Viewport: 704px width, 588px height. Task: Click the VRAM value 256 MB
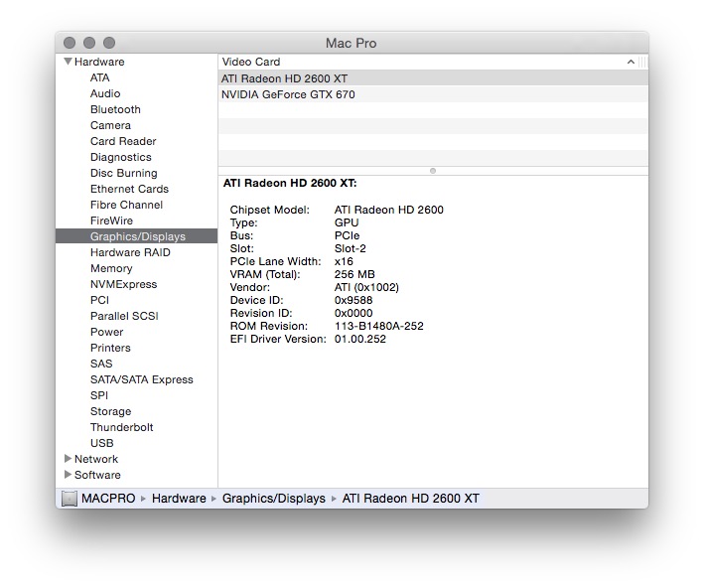[x=354, y=274]
